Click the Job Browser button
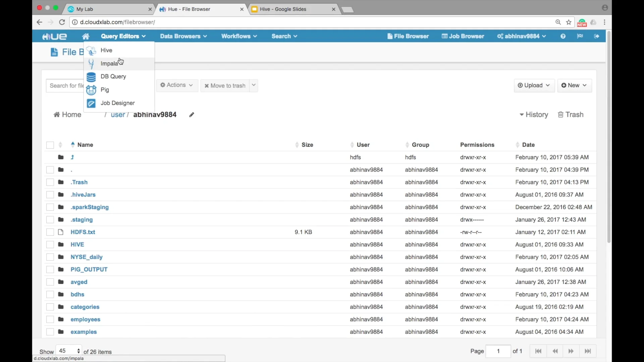The width and height of the screenshot is (644, 362). pos(463,36)
